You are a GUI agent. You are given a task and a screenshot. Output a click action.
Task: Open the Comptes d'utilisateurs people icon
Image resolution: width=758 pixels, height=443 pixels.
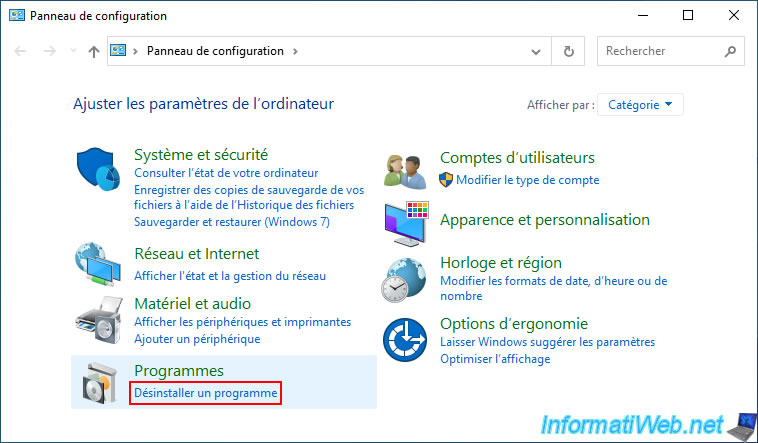point(406,172)
